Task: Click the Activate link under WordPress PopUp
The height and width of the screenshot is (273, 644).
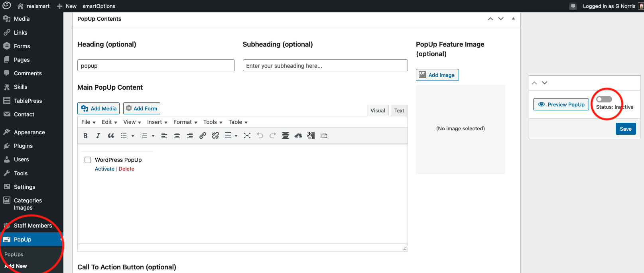Action: 104,169
